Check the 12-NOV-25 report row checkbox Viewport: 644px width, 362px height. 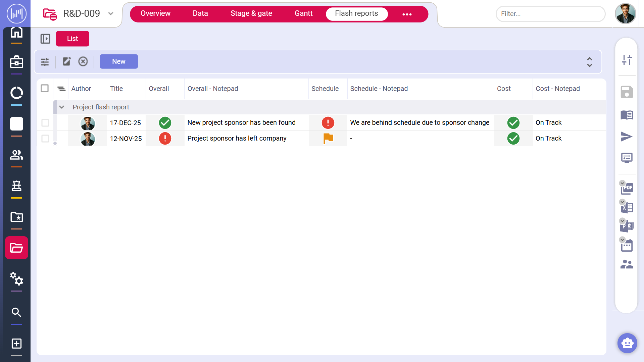(45, 139)
